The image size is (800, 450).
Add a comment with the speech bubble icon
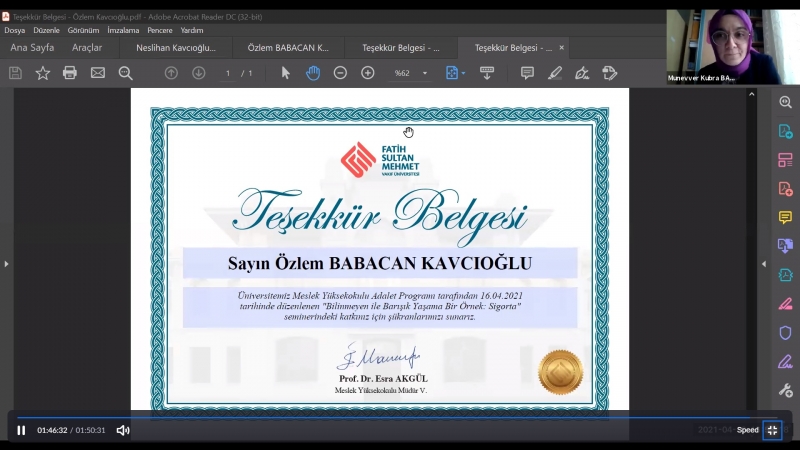(x=527, y=73)
